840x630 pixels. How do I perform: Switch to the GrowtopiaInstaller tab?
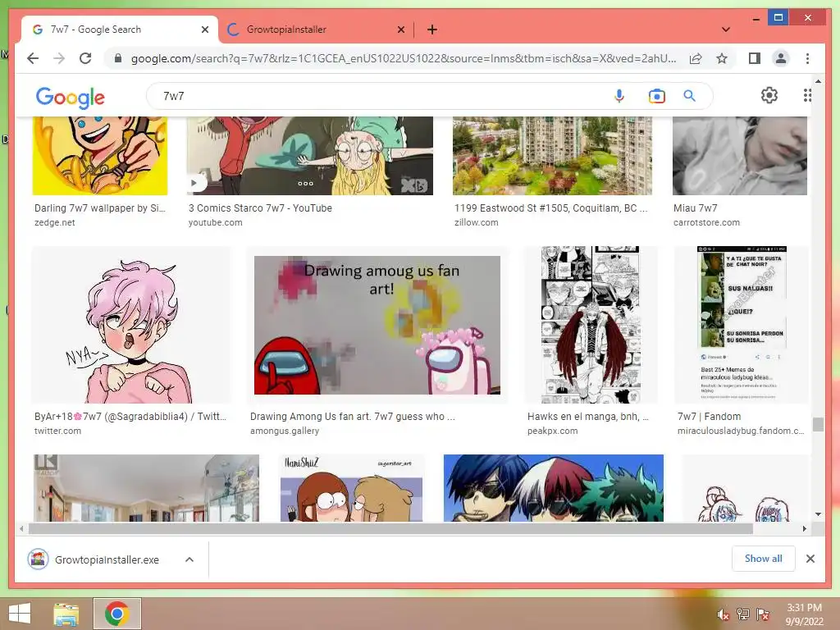(315, 30)
